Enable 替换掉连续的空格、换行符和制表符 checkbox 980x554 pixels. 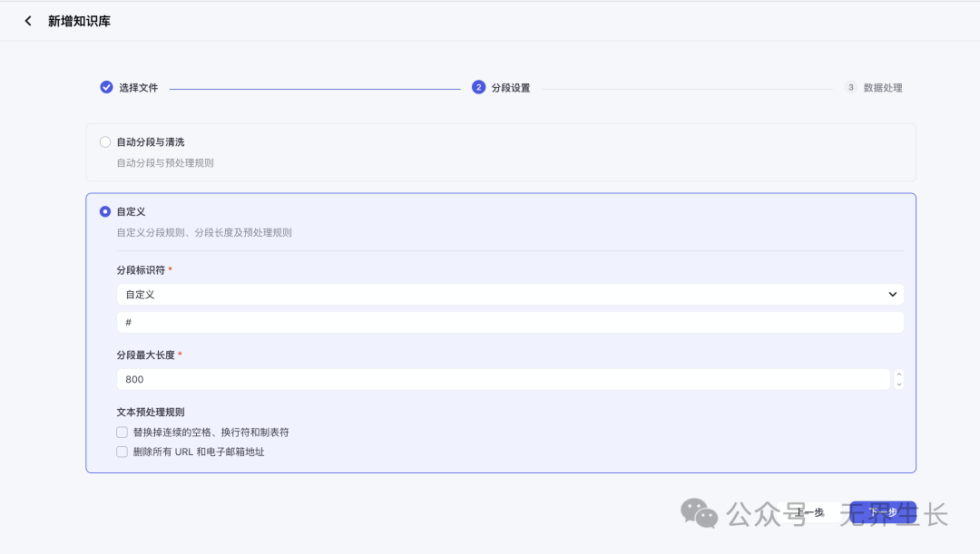[122, 433]
